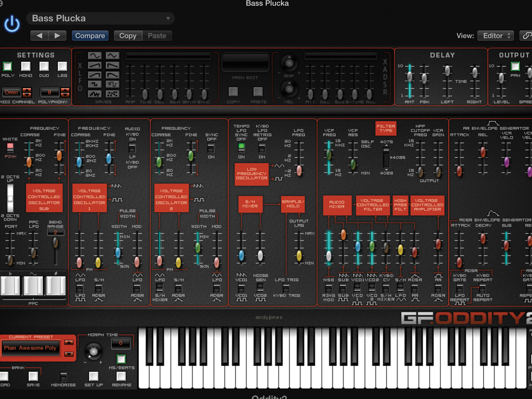Go to previous preset with left arrow
This screenshot has width=532, height=399.
(40, 36)
